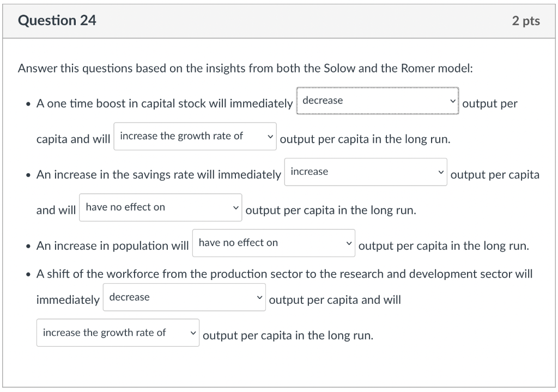Open the "increase the growth rate of" dropdown
The width and height of the screenshot is (558, 392).
coord(195,136)
